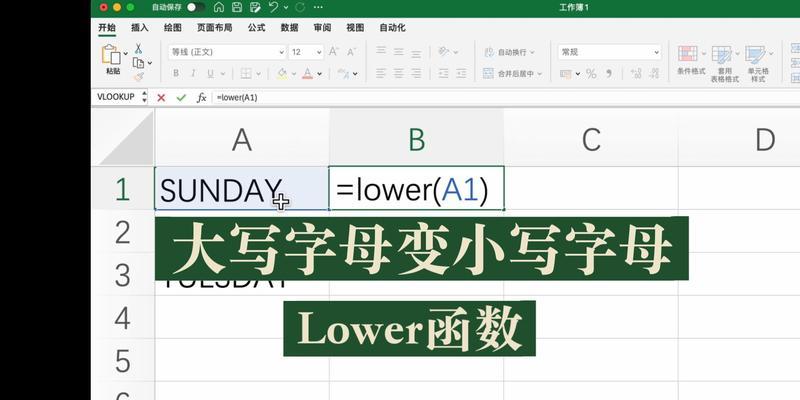The image size is (800, 400).
Task: Click the phonetic guide icon
Action: coord(343,73)
